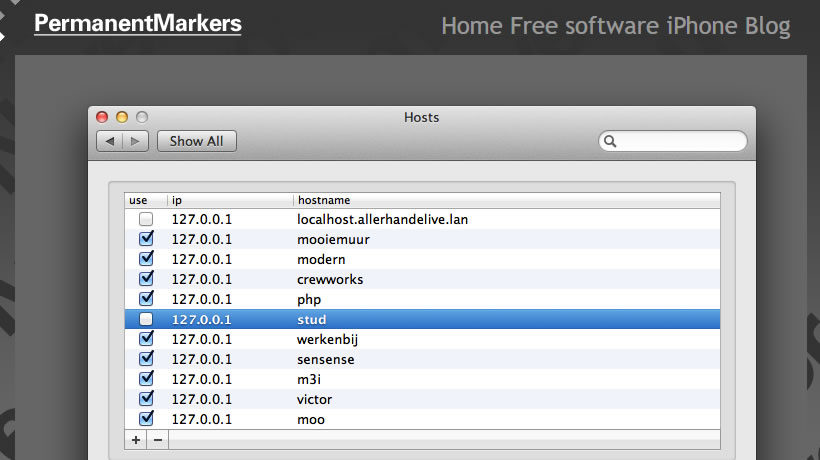Screen dimensions: 820x460
Task: Click the magnifying glass search icon
Action: (x=610, y=142)
